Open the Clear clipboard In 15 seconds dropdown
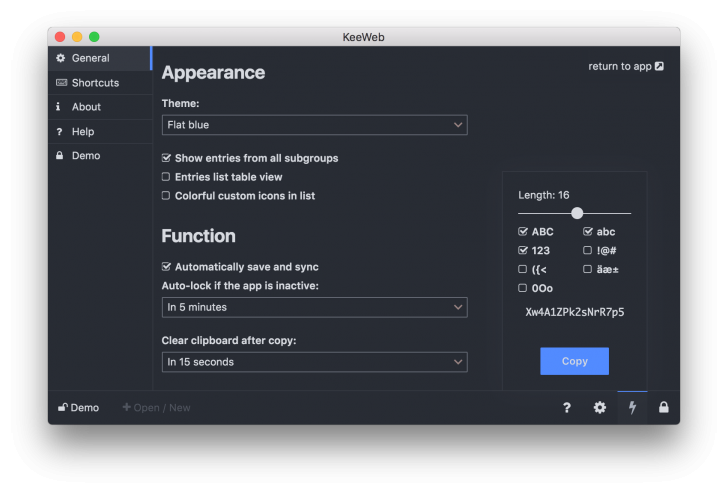Viewport: 728px width, 493px height. coord(314,362)
